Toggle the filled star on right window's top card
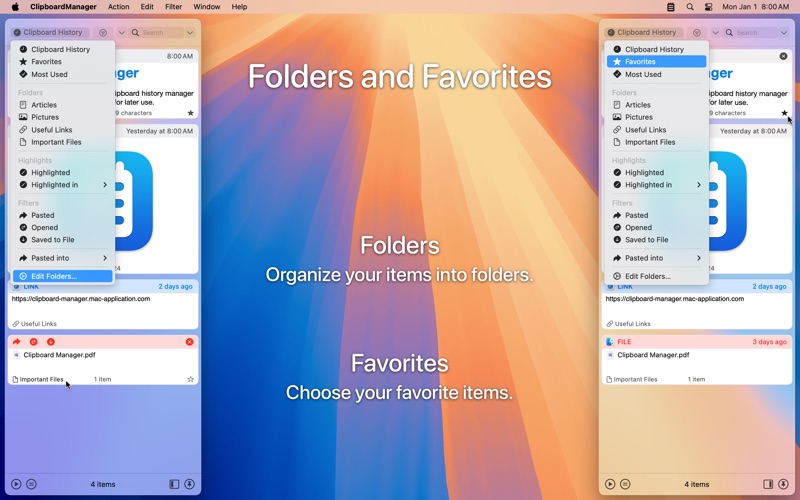The image size is (800, 500). [x=784, y=113]
